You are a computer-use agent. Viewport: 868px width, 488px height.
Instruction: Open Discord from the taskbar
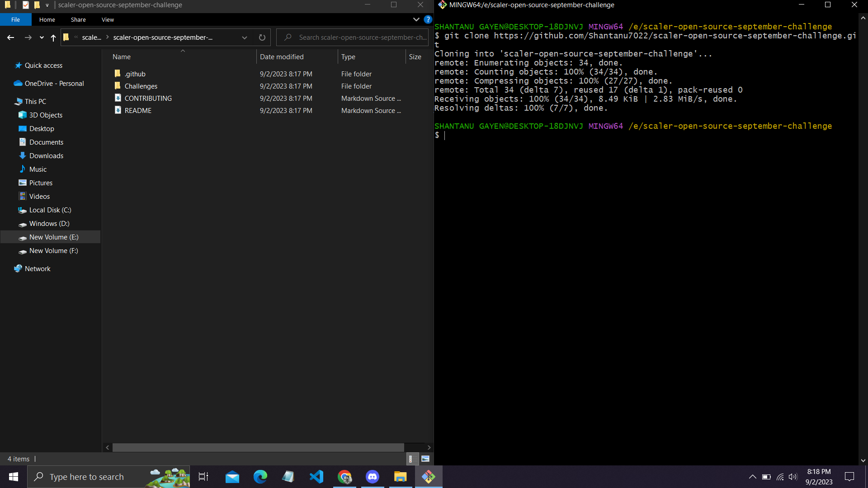tap(373, 477)
